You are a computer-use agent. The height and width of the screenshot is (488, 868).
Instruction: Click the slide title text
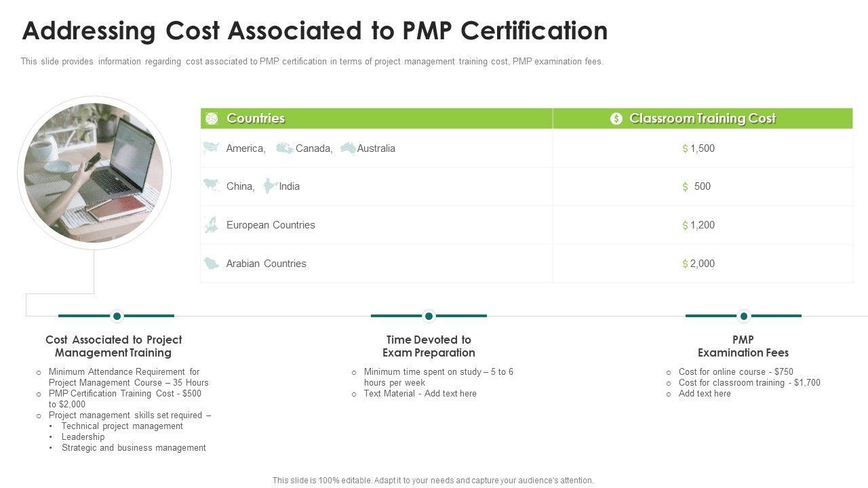pyautogui.click(x=315, y=31)
